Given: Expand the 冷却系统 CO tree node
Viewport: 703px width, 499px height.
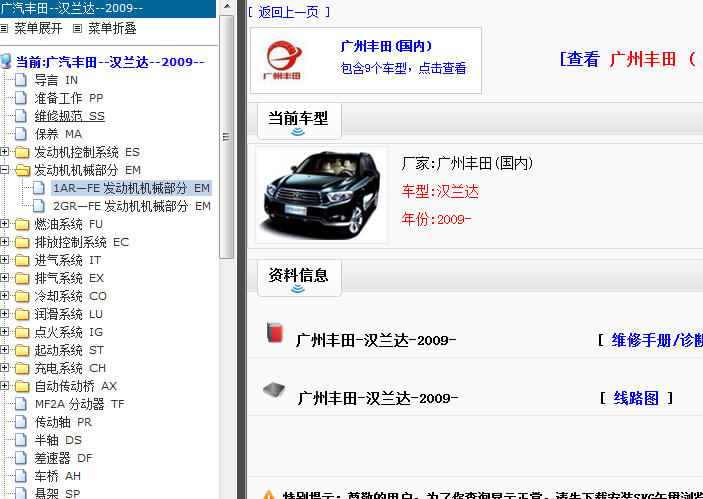Looking at the screenshot, I should [4, 295].
